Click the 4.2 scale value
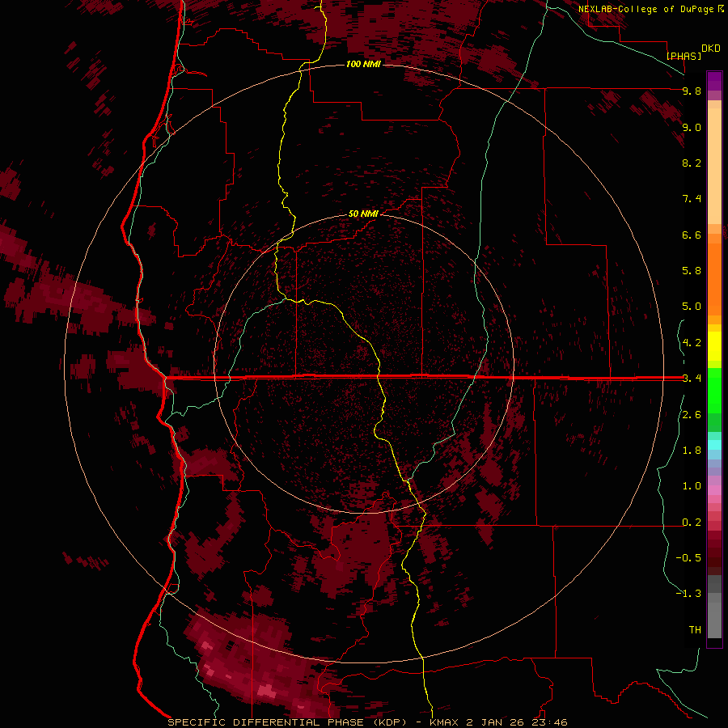The width and height of the screenshot is (728, 728). pos(692,343)
